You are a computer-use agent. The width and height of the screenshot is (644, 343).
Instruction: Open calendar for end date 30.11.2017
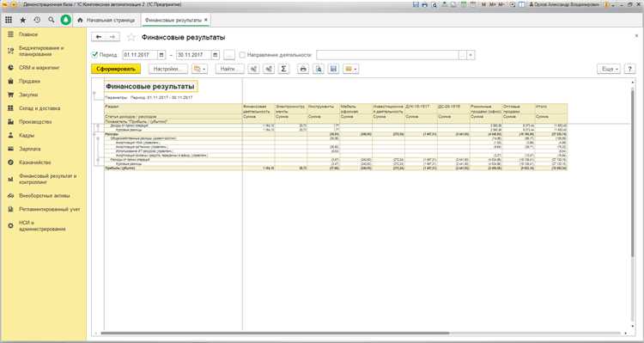216,55
